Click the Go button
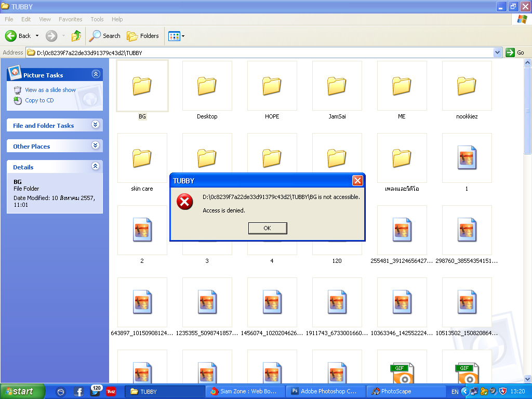Viewport: 532px width, 399px height. pyautogui.click(x=515, y=52)
